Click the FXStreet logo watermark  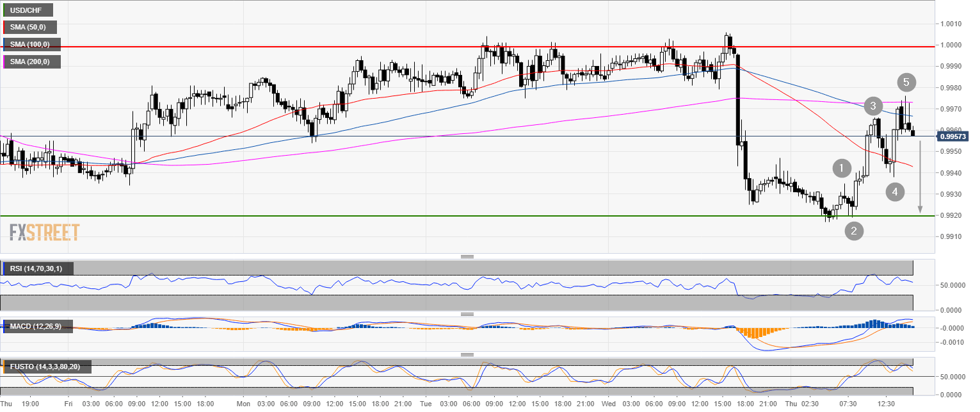click(45, 232)
